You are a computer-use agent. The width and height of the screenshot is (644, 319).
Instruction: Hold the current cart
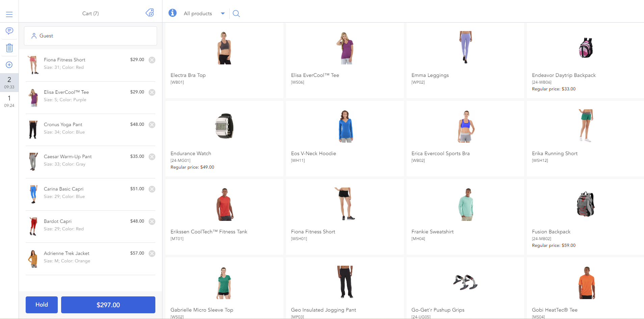point(41,304)
